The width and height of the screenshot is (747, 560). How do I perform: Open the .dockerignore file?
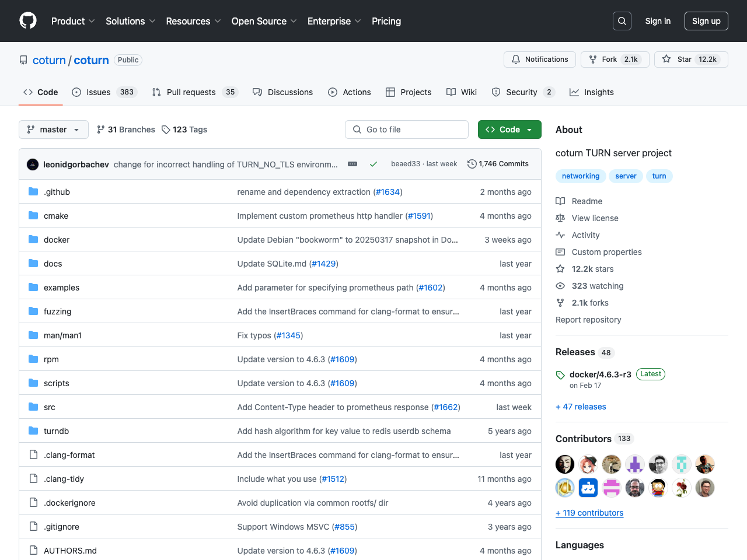point(69,503)
